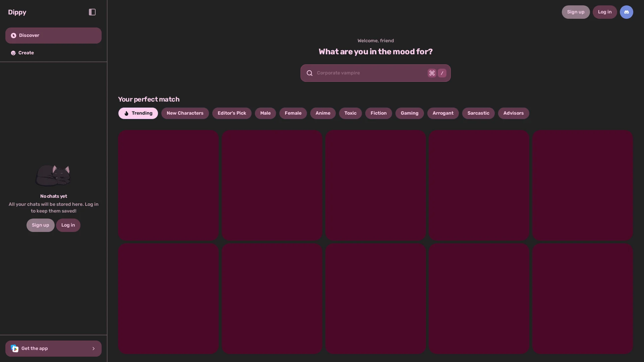This screenshot has height=362, width=644.
Task: Filter by Editor's Pick
Action: (x=232, y=113)
